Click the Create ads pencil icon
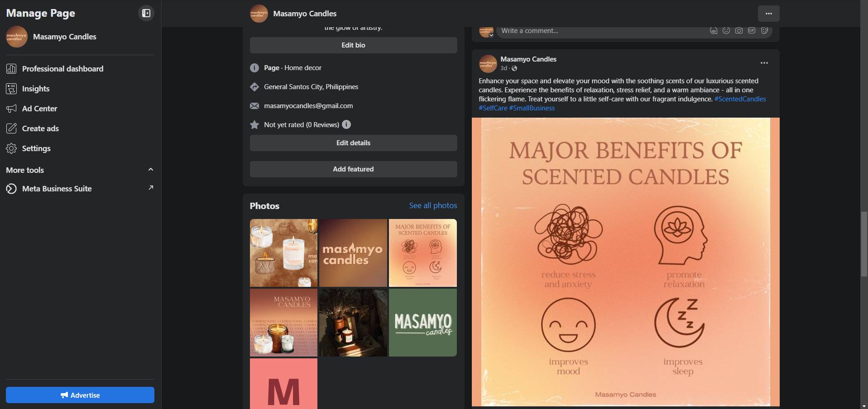868x409 pixels. click(x=11, y=128)
